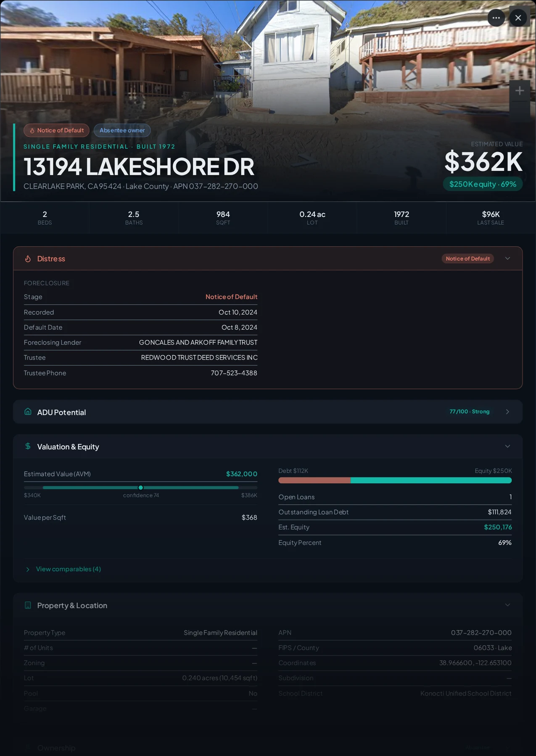This screenshot has height=756, width=536.
Task: Click the Notice of Default tag on photo
Action: pyautogui.click(x=56, y=130)
